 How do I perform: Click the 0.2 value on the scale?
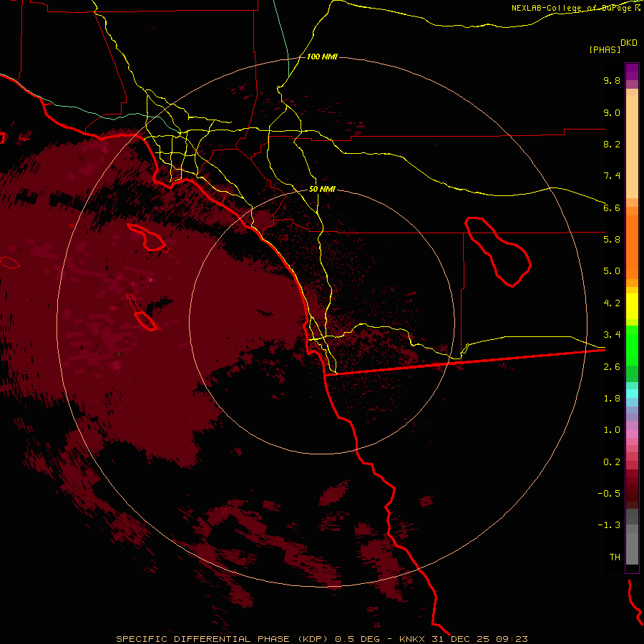tap(612, 462)
